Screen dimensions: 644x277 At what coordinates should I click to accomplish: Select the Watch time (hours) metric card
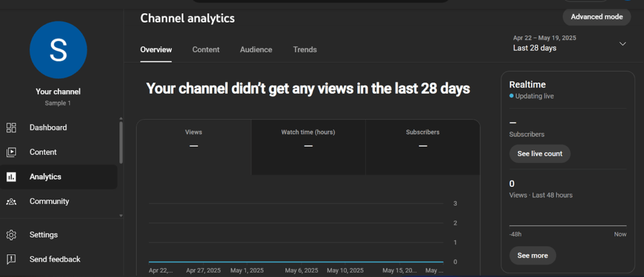pyautogui.click(x=308, y=140)
